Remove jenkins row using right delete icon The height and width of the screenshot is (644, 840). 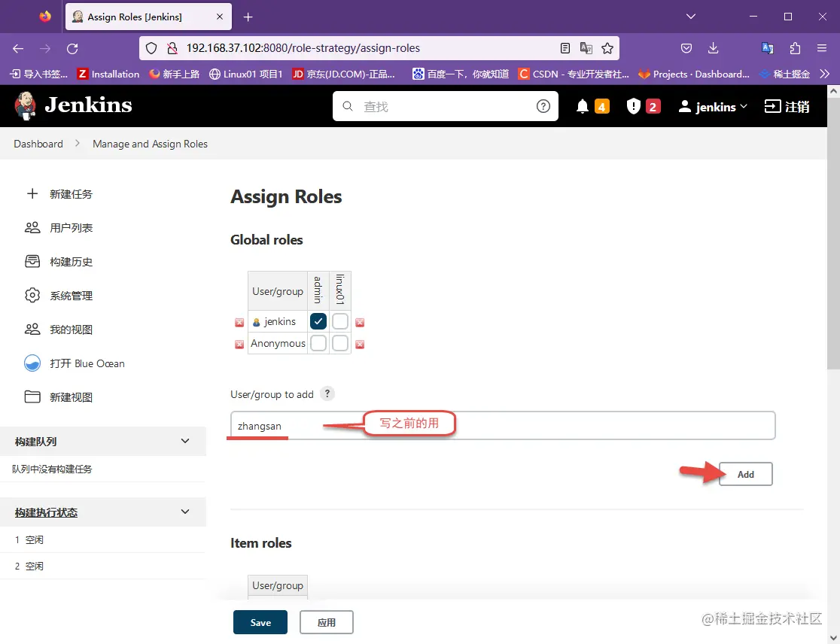coord(360,322)
